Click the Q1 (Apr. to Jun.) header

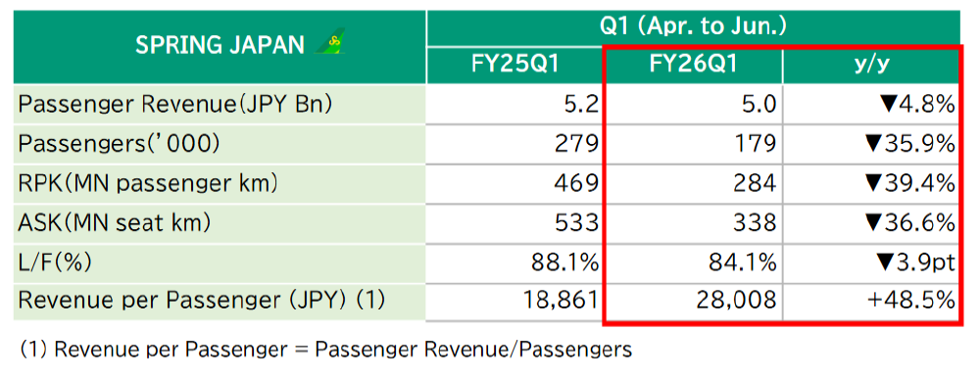(693, 26)
